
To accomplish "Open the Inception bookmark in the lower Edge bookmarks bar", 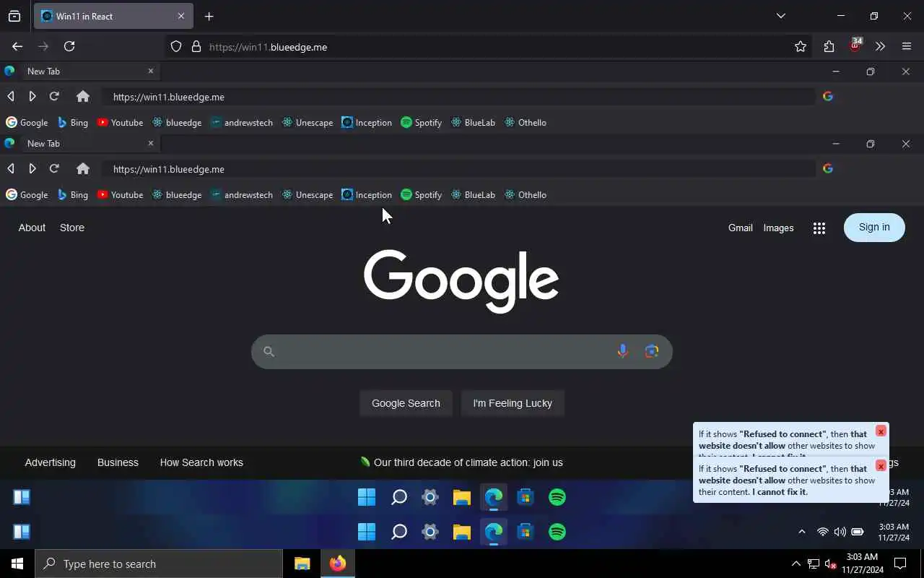I will 367,194.
